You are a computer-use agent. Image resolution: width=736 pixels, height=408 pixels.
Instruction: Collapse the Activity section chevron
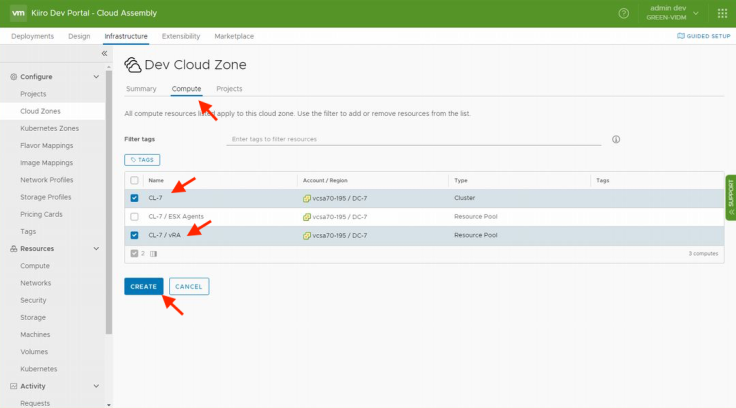click(x=96, y=386)
